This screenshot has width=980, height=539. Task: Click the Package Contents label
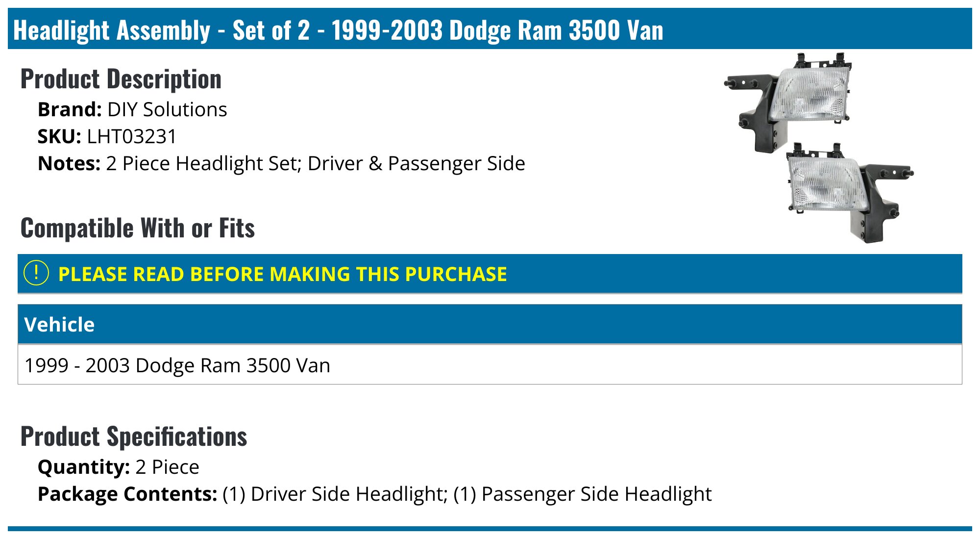(x=127, y=494)
